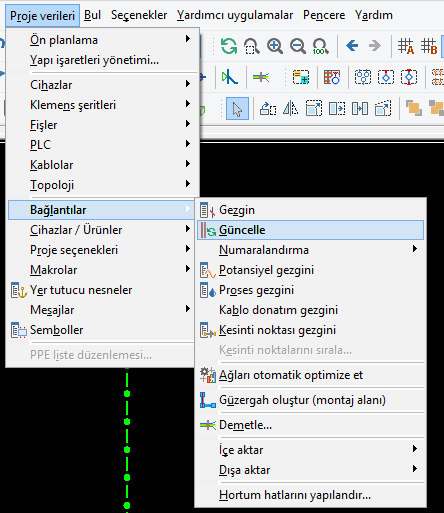Open Yardım menu
Image resolution: width=444 pixels, height=513 pixels.
coord(374,15)
